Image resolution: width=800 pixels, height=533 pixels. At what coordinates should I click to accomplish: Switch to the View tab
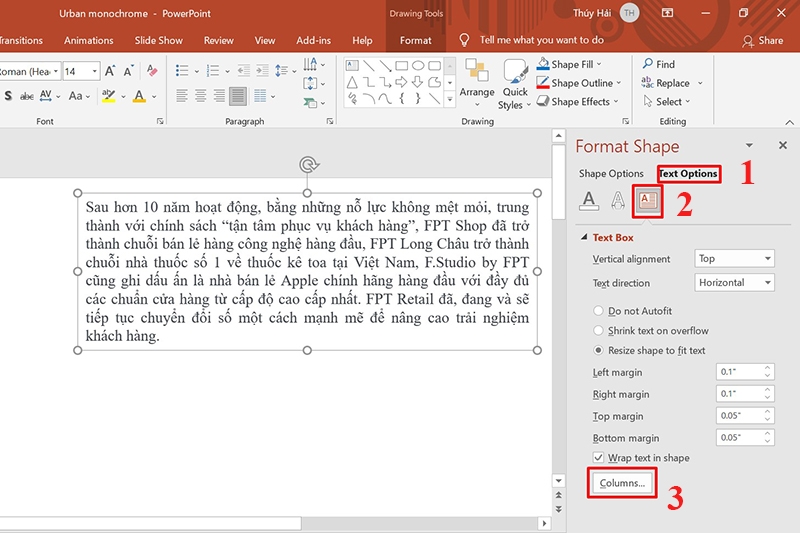click(x=265, y=40)
